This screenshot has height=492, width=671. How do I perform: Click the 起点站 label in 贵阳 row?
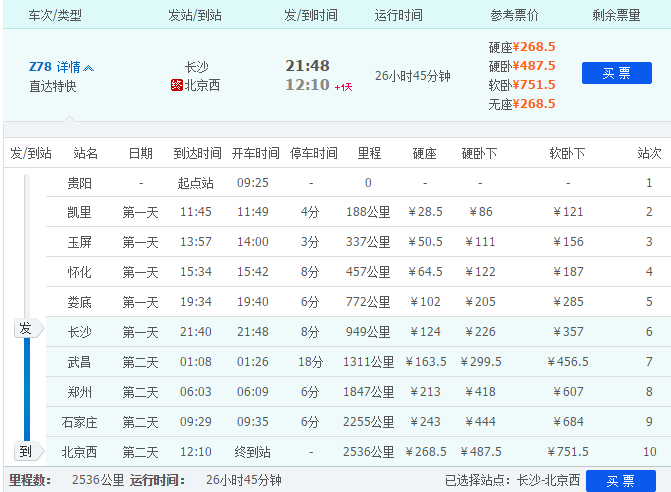pos(196,183)
